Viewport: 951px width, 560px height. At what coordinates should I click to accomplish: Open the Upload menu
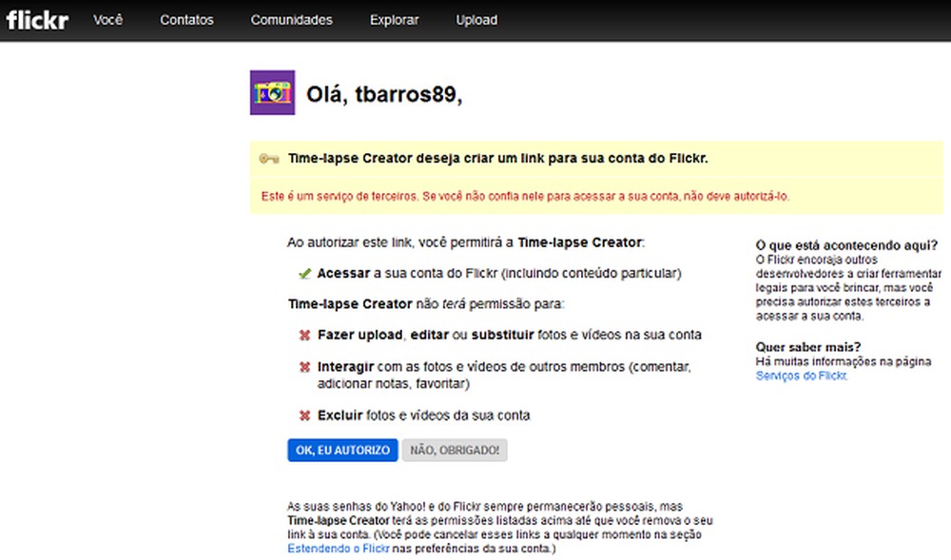click(x=475, y=19)
